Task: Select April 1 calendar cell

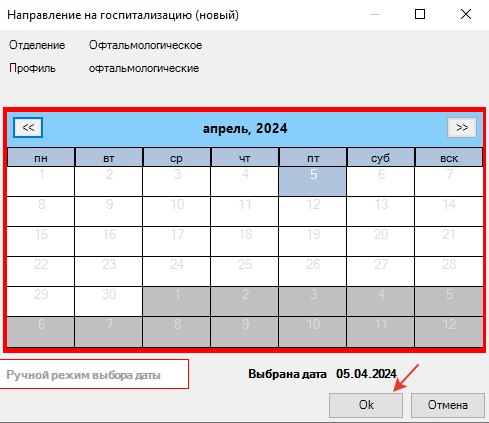Action: click(x=41, y=181)
